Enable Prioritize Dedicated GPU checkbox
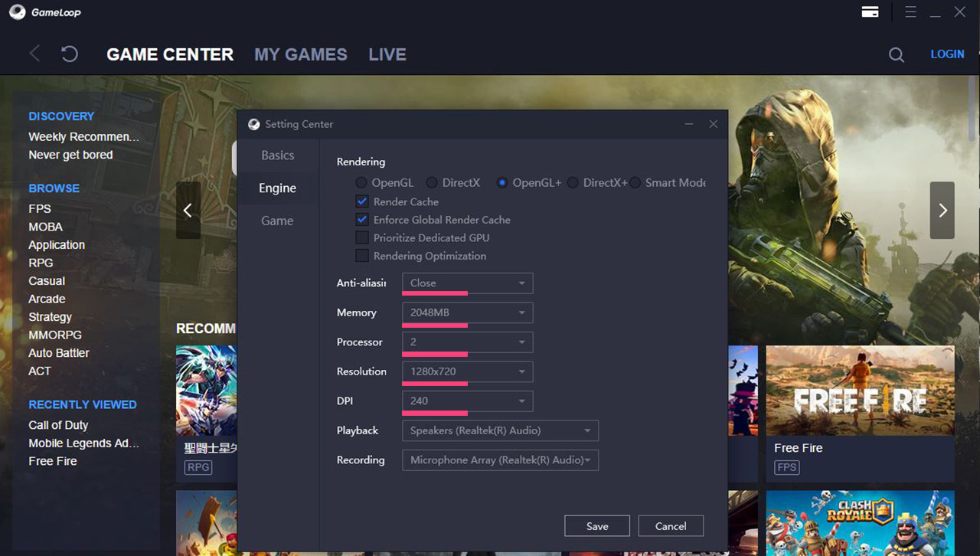980x556 pixels. tap(362, 238)
